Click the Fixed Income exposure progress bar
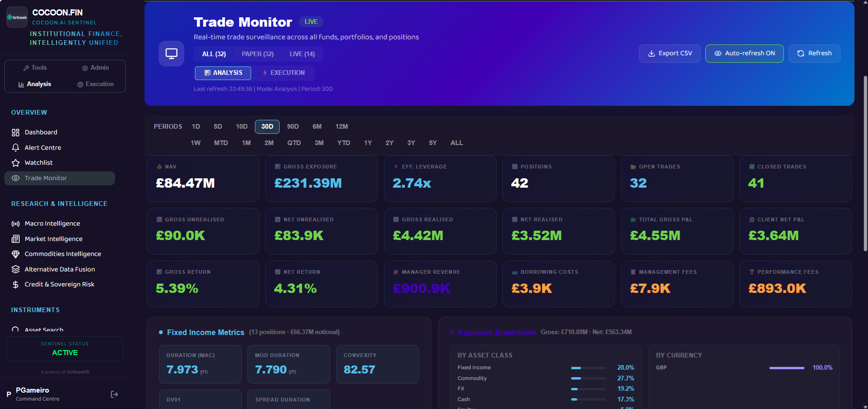 point(588,368)
